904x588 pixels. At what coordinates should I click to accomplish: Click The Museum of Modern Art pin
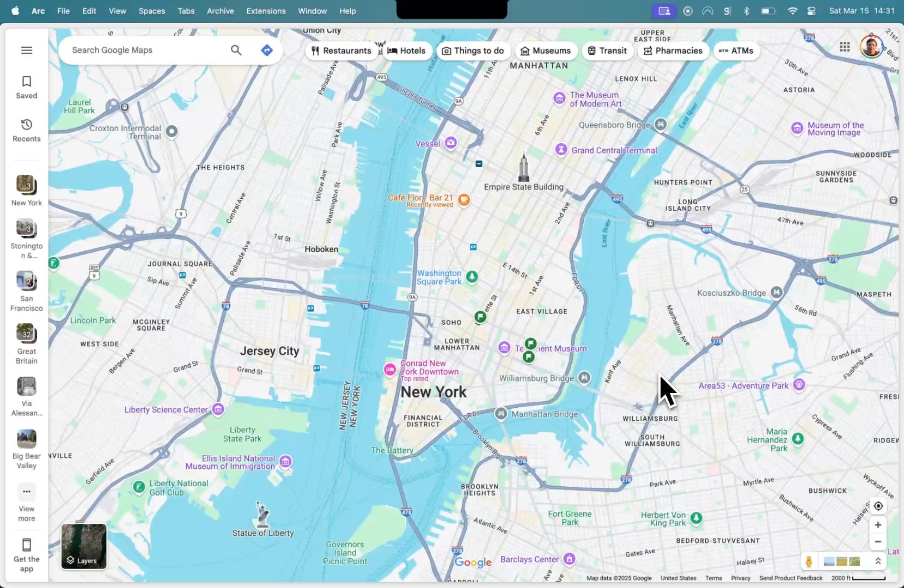pos(559,98)
